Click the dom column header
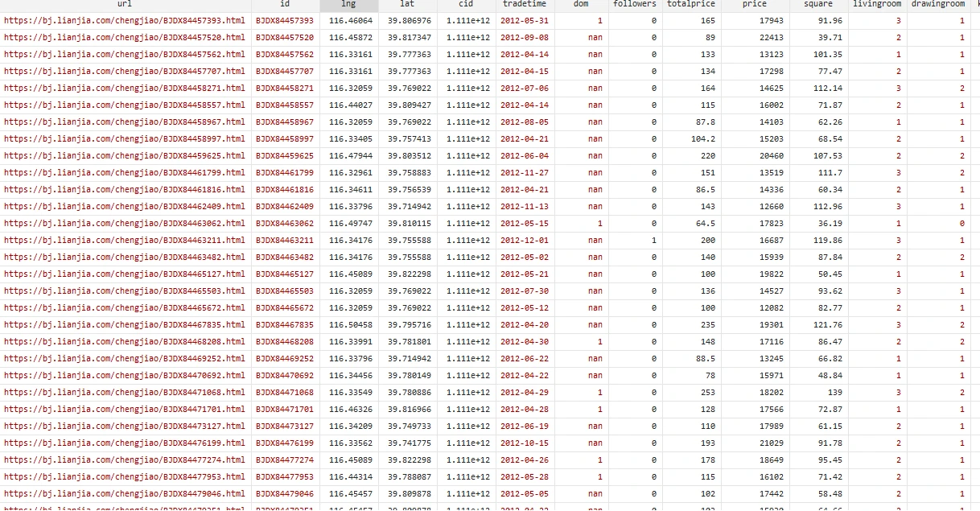The image size is (980, 511). [581, 4]
